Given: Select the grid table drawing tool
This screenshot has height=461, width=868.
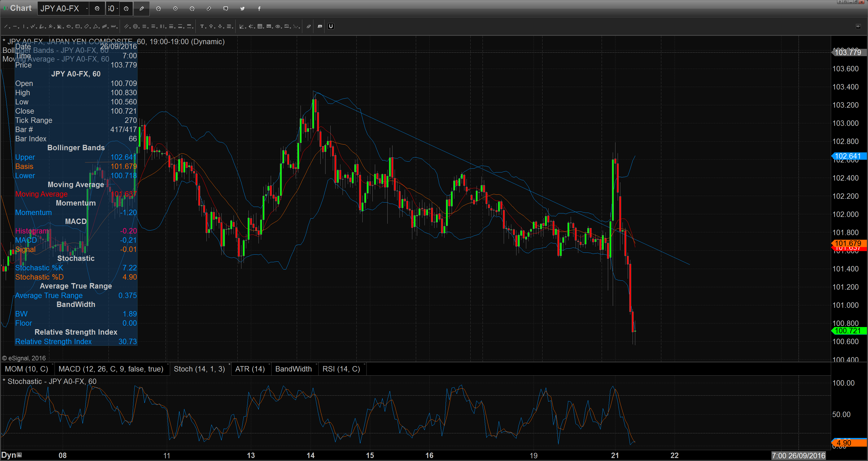Looking at the screenshot, I should point(260,26).
